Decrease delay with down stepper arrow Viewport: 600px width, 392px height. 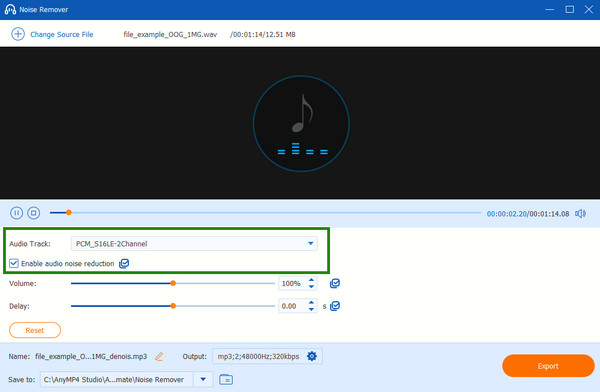311,309
